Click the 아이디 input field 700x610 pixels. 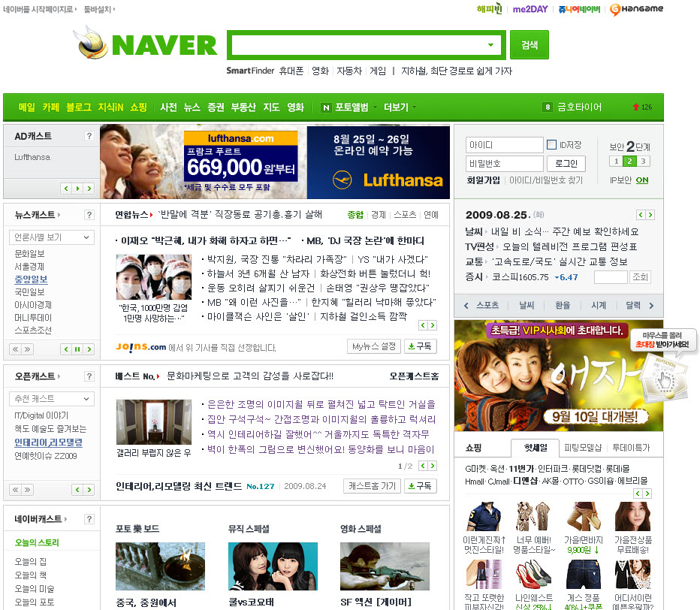tap(503, 145)
